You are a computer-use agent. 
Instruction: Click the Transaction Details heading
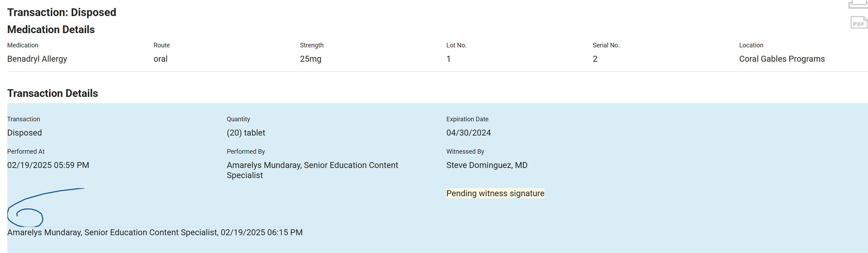point(53,93)
